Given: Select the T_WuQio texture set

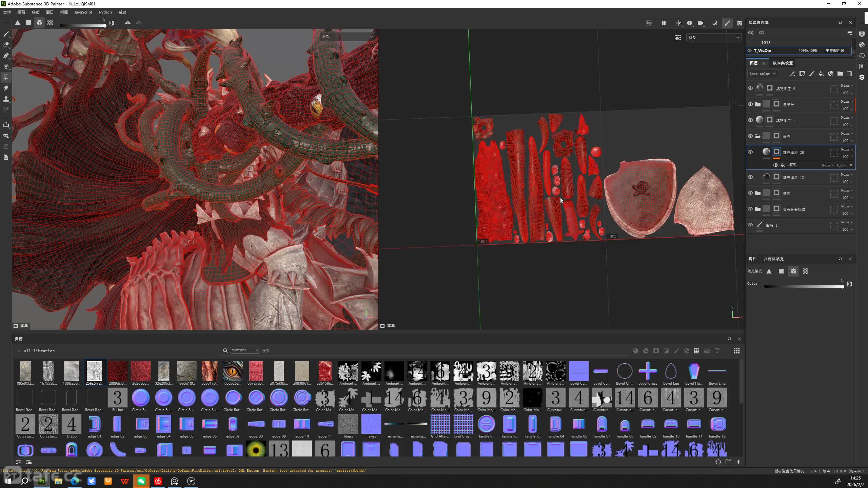Looking at the screenshot, I should [762, 50].
